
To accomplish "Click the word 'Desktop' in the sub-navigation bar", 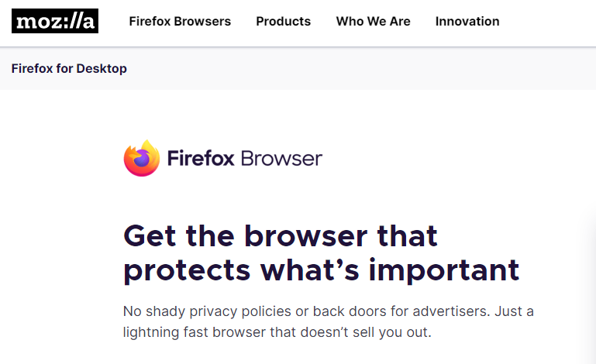I will coord(102,69).
